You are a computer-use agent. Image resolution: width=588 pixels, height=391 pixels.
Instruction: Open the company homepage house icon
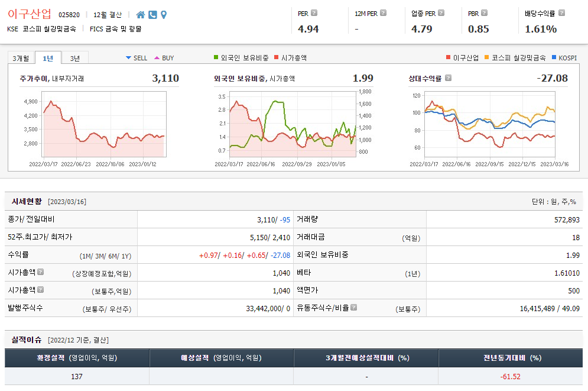point(140,15)
